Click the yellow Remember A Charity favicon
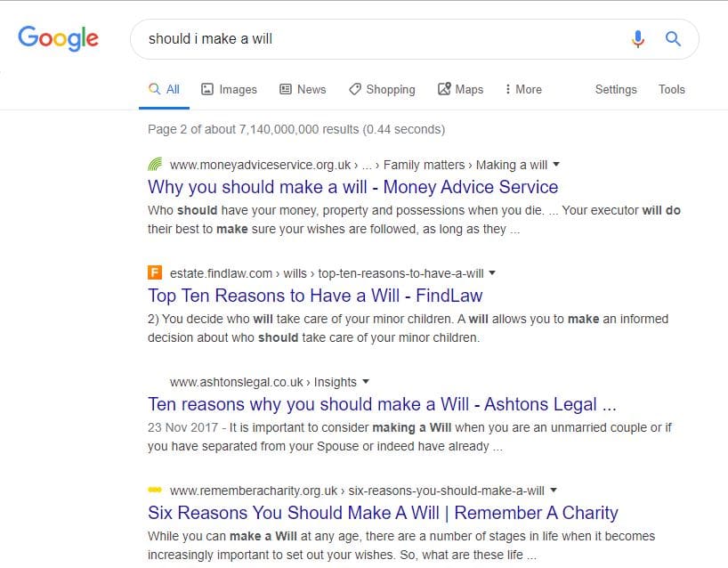This screenshot has width=728, height=568. (x=155, y=490)
